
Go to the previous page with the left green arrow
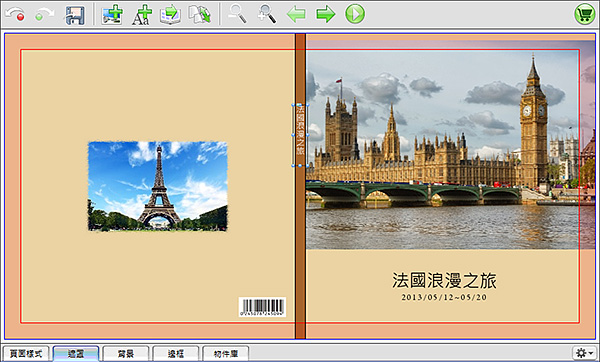[x=296, y=15]
